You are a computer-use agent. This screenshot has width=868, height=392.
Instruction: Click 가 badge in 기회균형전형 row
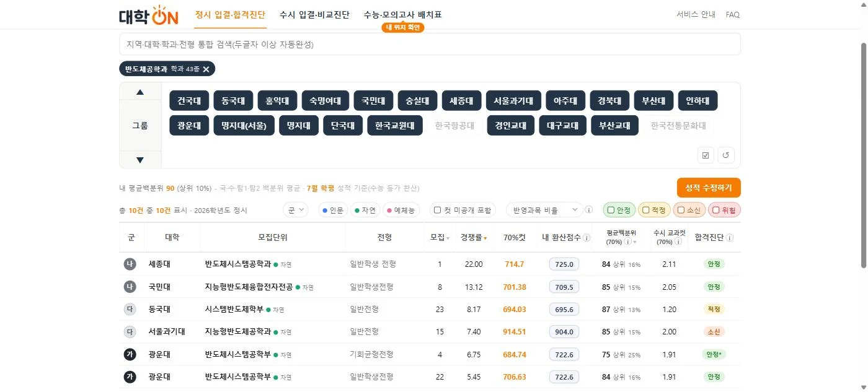click(130, 354)
